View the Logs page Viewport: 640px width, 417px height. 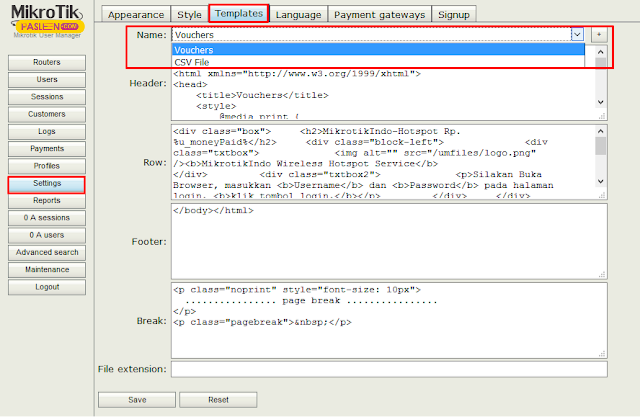click(47, 131)
